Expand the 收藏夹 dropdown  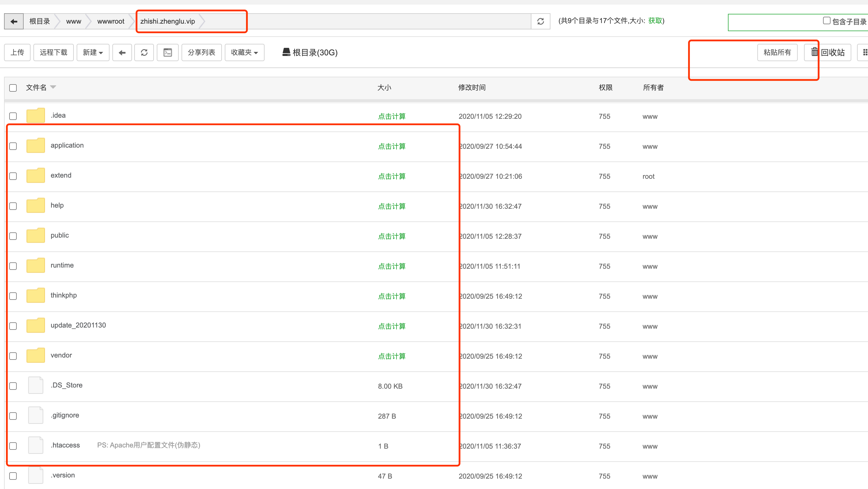coord(245,52)
